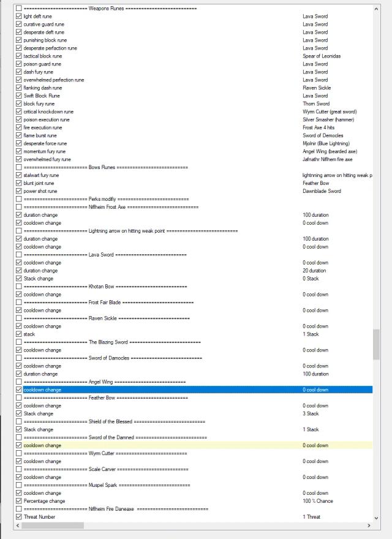392x539 pixels.
Task: Toggle tactical block rune checkbox
Action: [x=19, y=56]
